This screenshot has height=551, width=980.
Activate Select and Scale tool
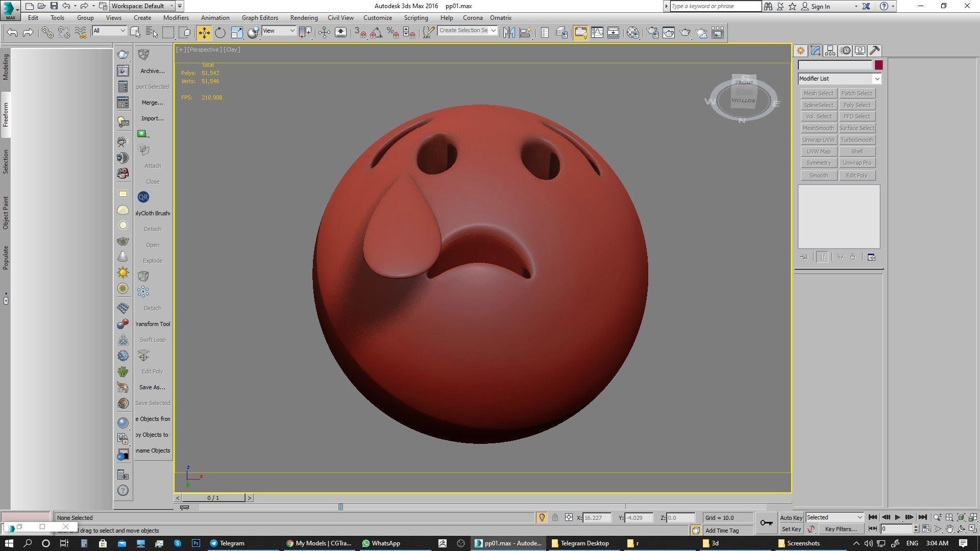point(237,33)
